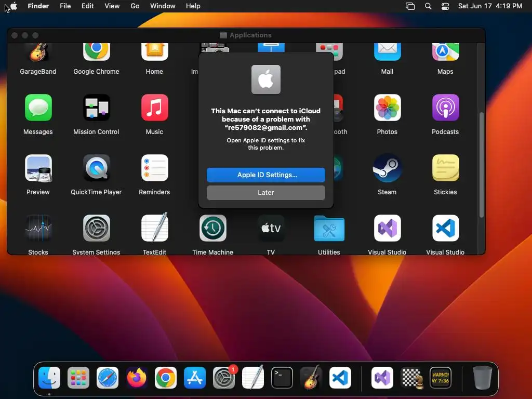Open the blue Visual Studio Code app in Applications

click(445, 228)
